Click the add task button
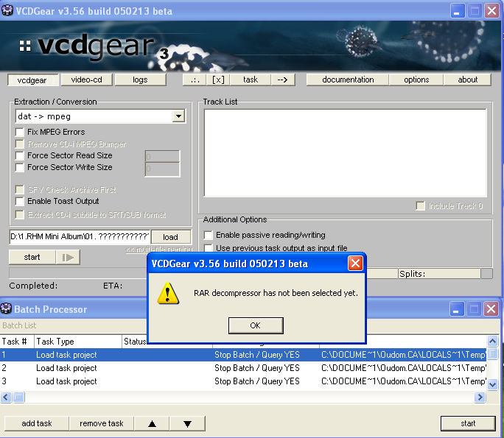 pyautogui.click(x=37, y=423)
